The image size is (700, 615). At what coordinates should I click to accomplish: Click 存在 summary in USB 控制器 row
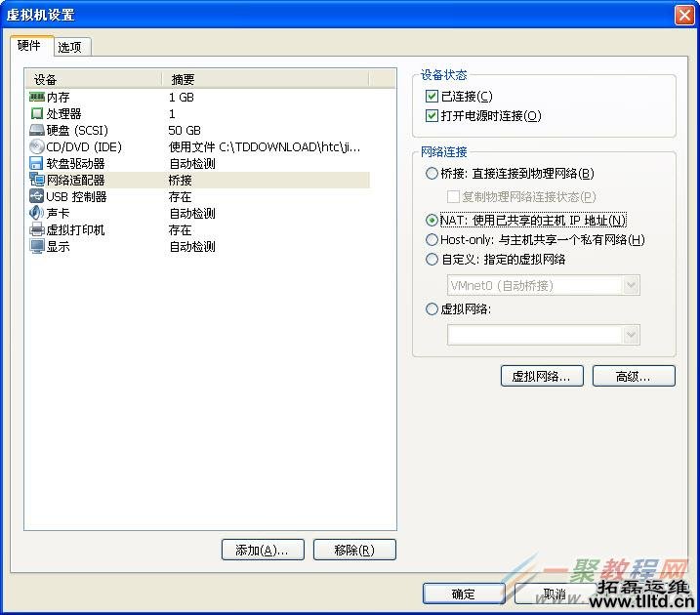[x=181, y=196]
